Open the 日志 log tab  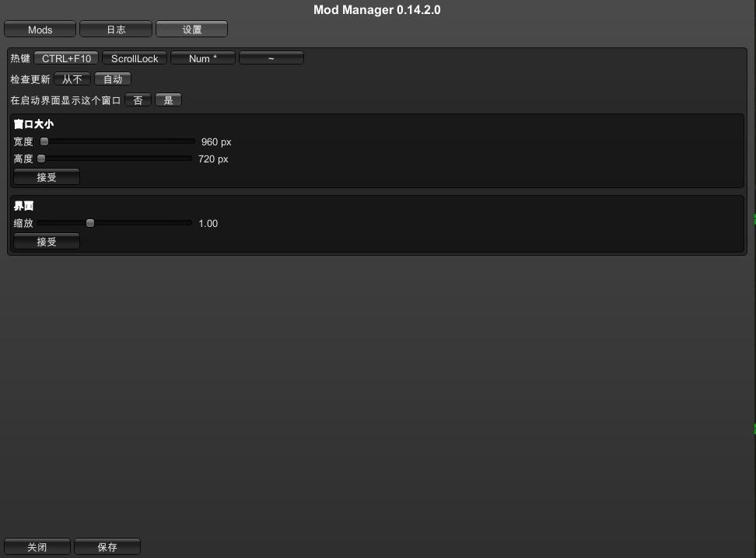(x=116, y=30)
